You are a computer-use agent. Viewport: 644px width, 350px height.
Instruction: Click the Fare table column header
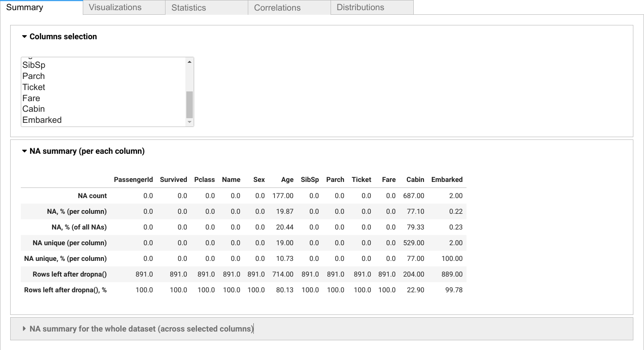pyautogui.click(x=389, y=180)
